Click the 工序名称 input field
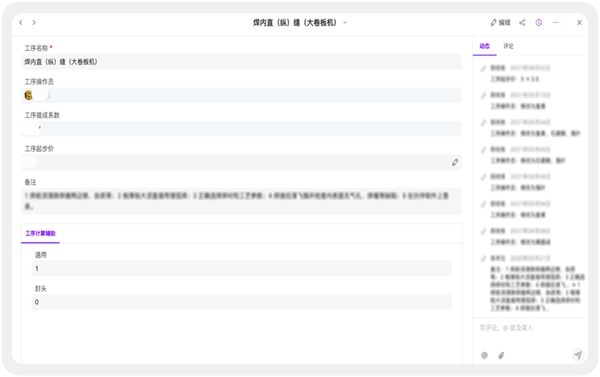The width and height of the screenshot is (600, 377). tap(241, 62)
